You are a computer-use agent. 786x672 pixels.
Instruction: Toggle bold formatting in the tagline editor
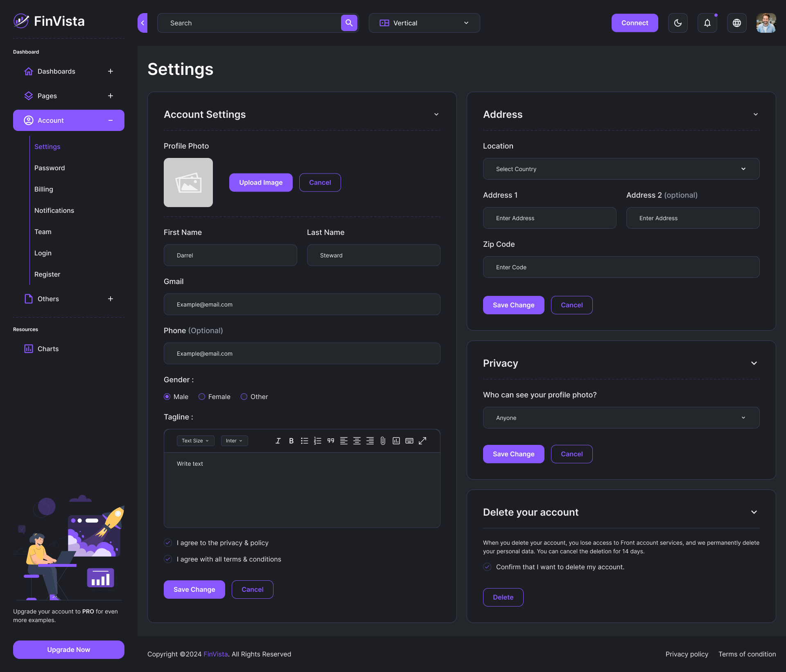click(291, 441)
